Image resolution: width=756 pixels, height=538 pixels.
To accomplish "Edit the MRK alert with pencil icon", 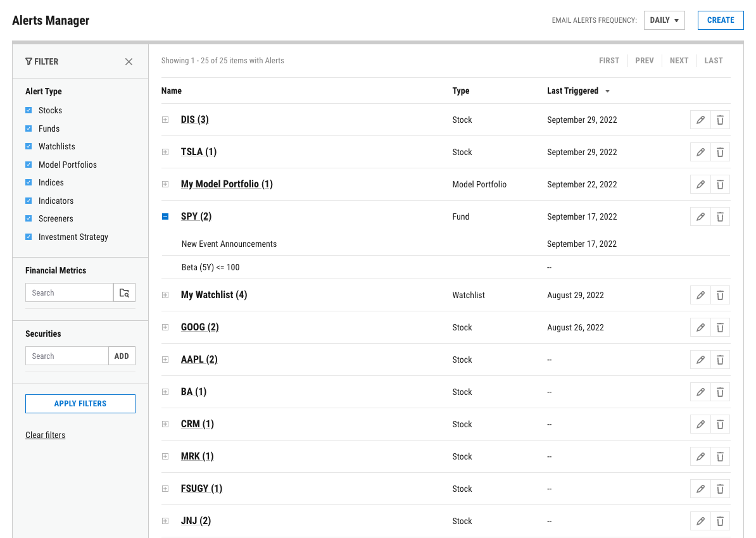I will coord(700,457).
